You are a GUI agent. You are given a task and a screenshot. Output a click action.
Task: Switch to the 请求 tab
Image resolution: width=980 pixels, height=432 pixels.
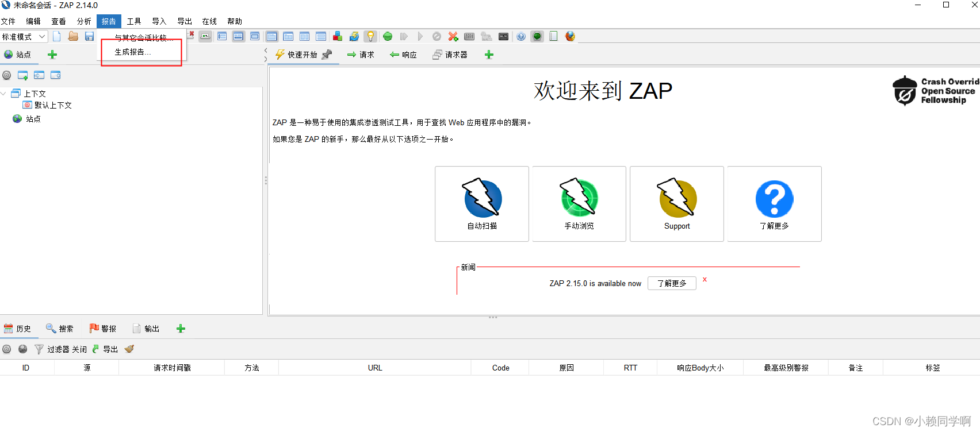(x=361, y=55)
